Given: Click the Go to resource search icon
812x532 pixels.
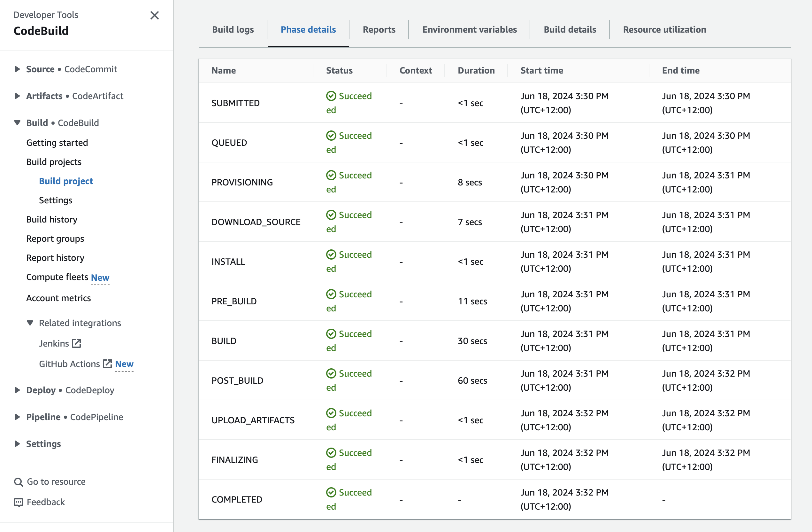Looking at the screenshot, I should click(18, 482).
